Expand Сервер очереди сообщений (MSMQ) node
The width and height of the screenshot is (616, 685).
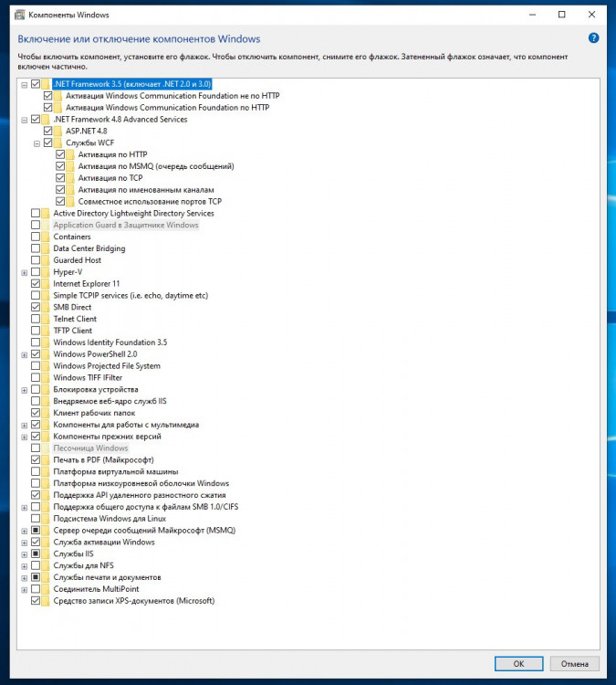(x=25, y=532)
